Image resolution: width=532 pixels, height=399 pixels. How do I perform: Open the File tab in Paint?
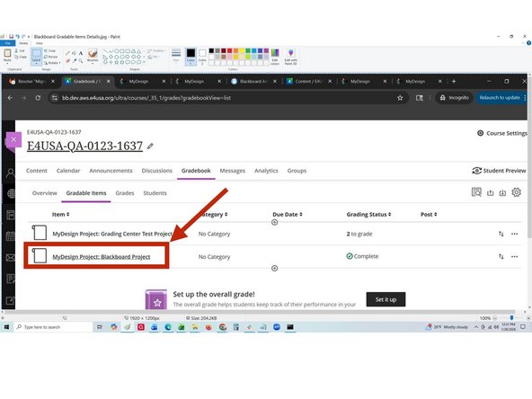(7, 43)
